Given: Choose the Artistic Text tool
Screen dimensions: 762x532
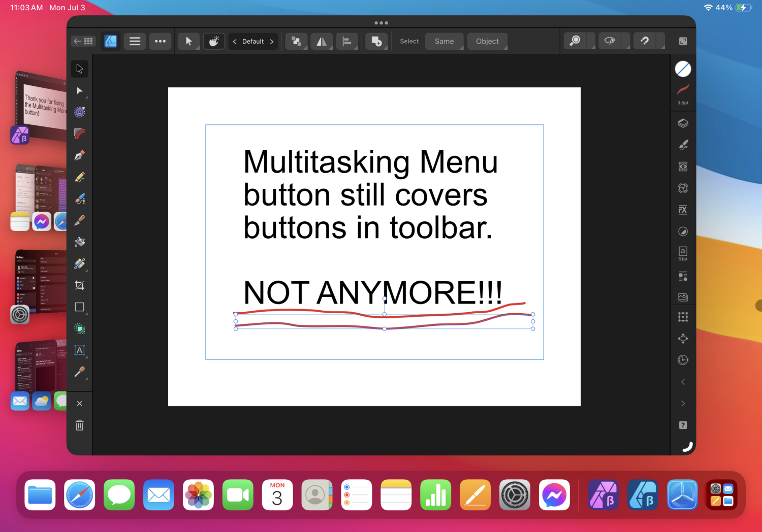Looking at the screenshot, I should pyautogui.click(x=79, y=350).
